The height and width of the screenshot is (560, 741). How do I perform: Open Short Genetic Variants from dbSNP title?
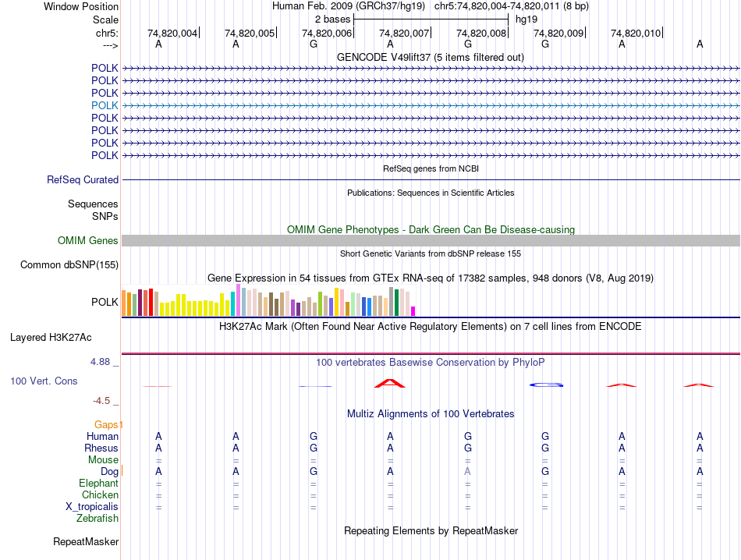tap(431, 253)
